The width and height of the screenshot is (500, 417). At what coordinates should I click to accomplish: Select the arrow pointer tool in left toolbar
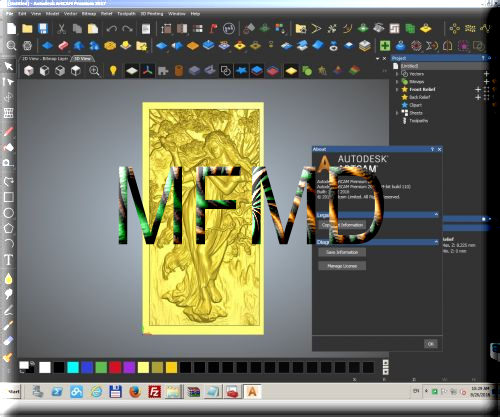click(9, 66)
